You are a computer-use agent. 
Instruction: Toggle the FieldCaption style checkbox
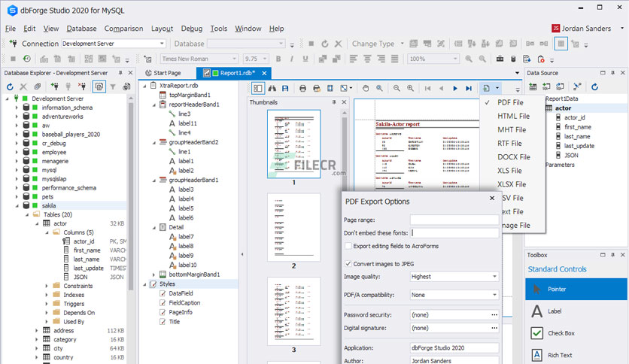tap(163, 303)
